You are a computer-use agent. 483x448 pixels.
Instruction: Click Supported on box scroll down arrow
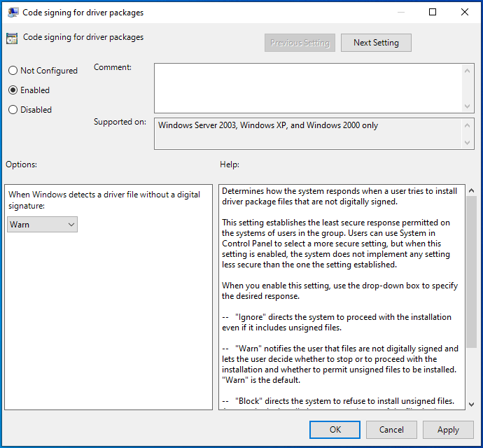pos(468,142)
